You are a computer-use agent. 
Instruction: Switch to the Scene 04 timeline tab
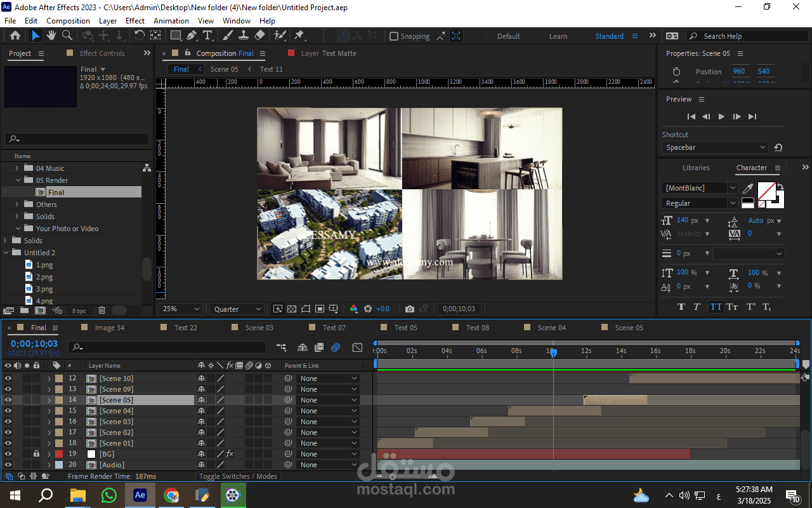coord(551,328)
